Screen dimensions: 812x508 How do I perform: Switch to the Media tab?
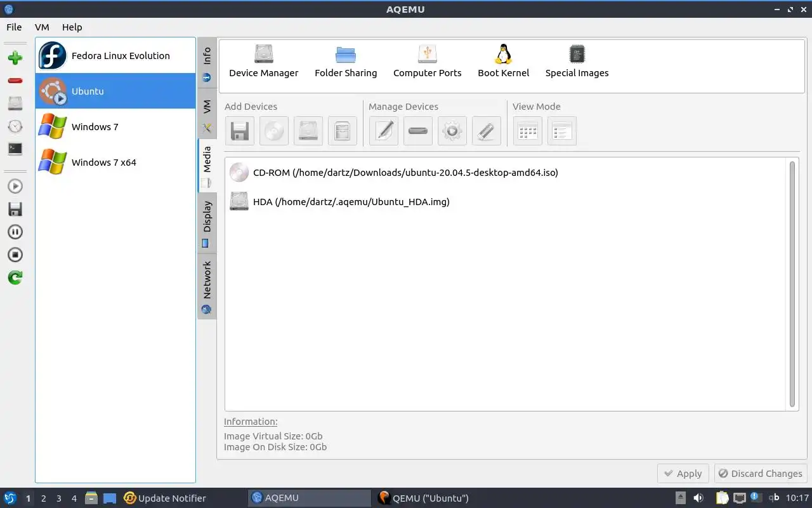[207, 166]
